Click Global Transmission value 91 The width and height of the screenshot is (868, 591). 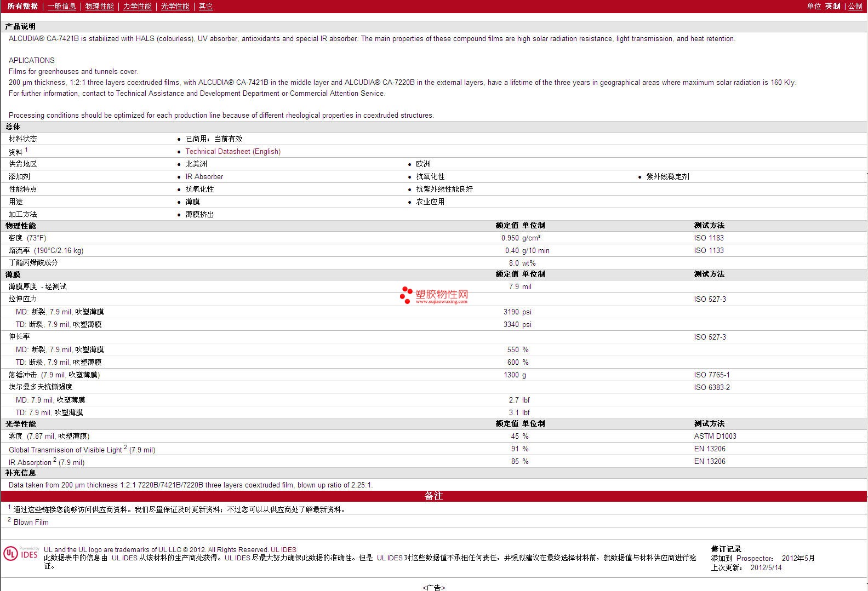515,449
